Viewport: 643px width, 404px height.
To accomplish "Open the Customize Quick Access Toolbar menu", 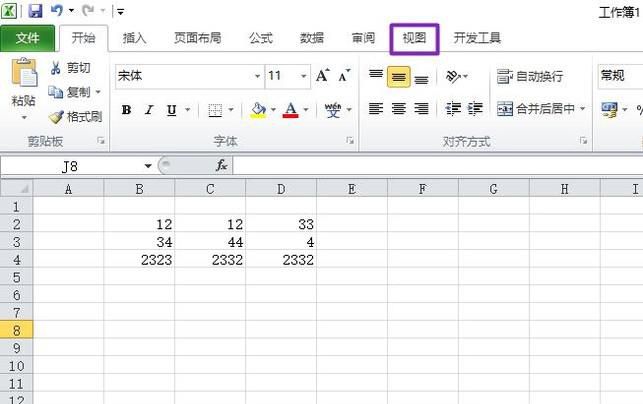I will 120,11.
